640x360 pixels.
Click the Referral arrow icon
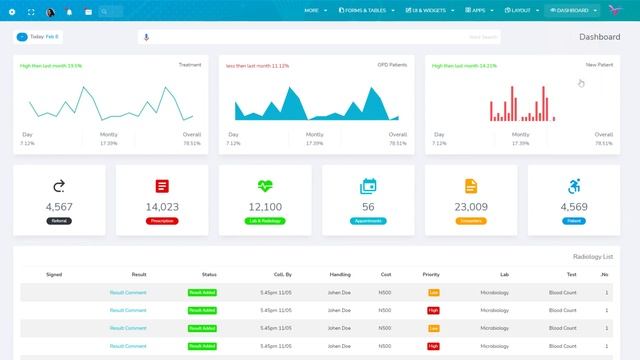(59, 186)
